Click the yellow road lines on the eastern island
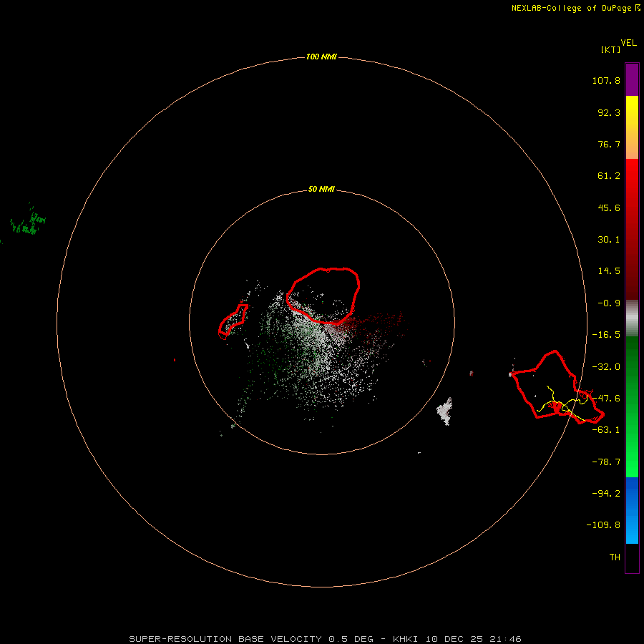Viewport: 644px width, 644px height. (x=562, y=404)
